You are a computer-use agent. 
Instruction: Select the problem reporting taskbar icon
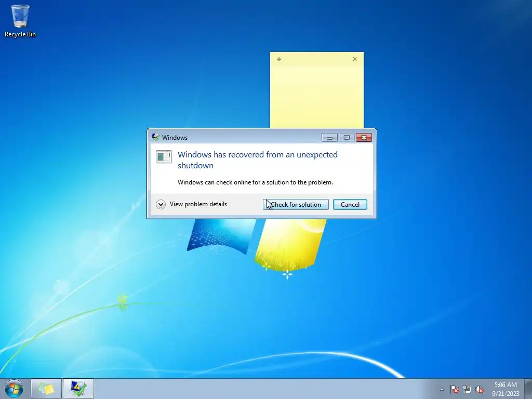(78, 389)
